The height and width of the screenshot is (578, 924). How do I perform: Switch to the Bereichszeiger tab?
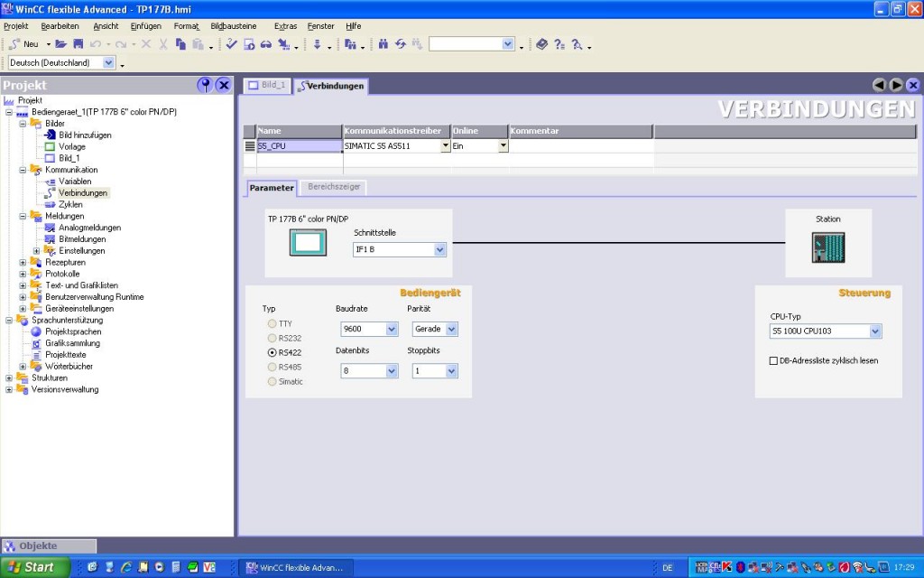(x=333, y=187)
